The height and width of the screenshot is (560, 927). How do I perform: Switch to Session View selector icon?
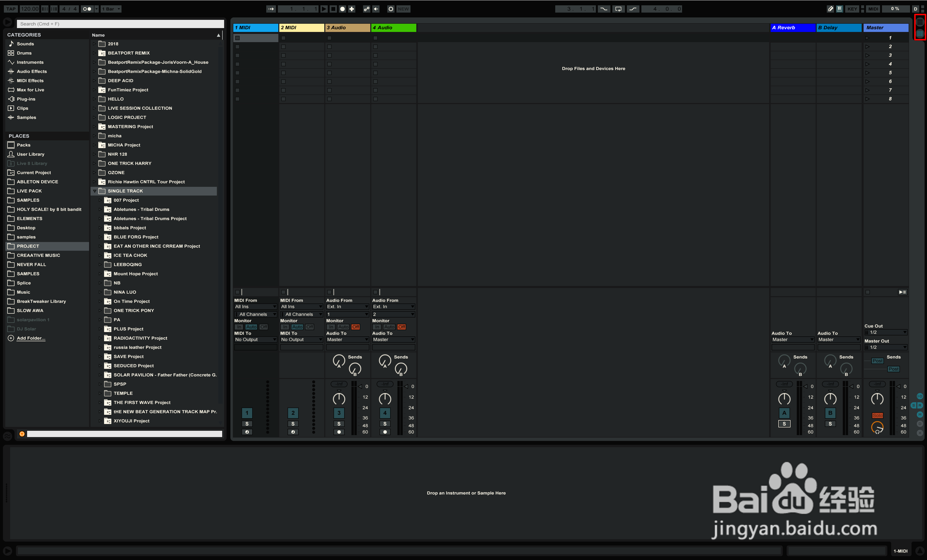tap(920, 34)
